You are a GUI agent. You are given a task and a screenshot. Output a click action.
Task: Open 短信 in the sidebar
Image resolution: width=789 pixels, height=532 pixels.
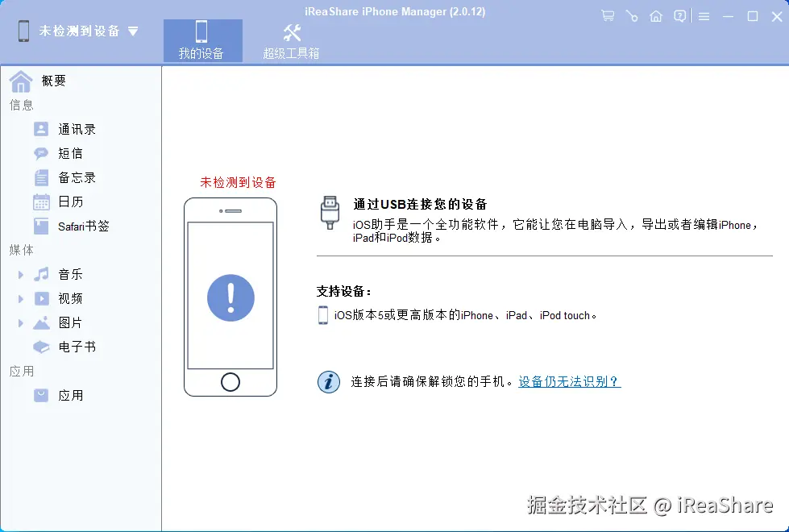click(x=70, y=153)
